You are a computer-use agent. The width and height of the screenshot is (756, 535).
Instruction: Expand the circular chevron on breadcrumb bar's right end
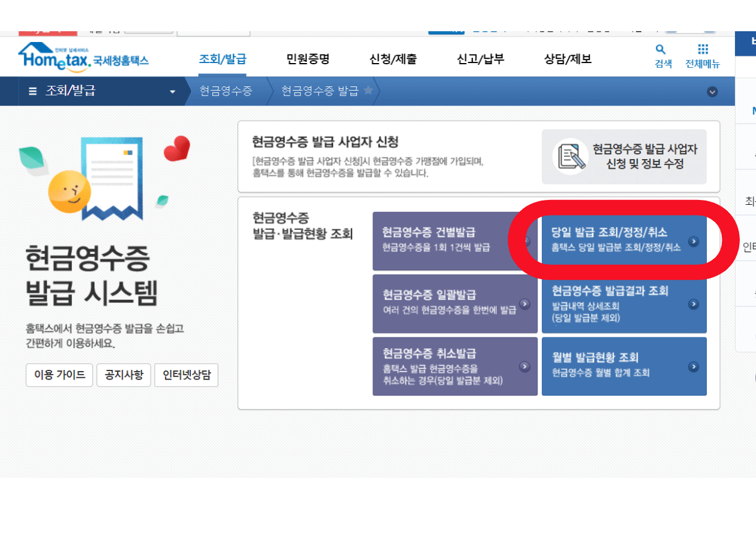point(713,91)
